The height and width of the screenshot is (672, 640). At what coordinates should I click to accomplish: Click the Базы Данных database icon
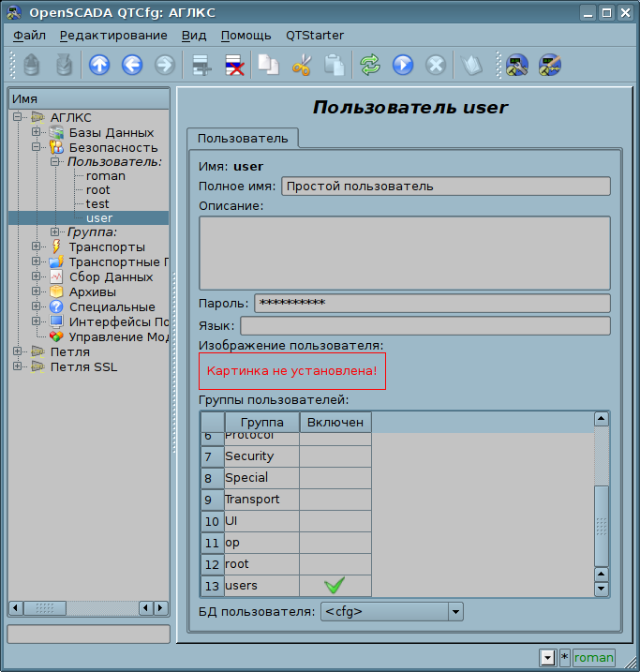click(x=56, y=132)
